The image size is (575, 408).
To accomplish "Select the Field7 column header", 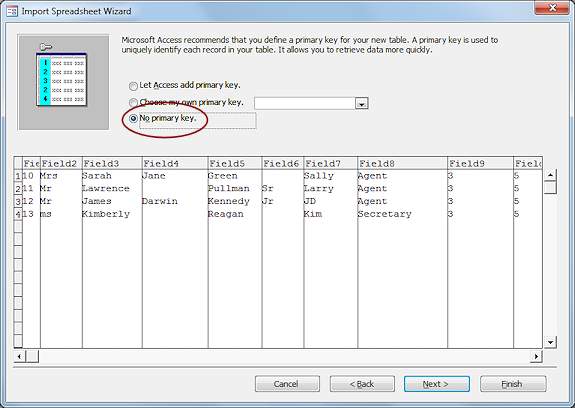I will 330,163.
